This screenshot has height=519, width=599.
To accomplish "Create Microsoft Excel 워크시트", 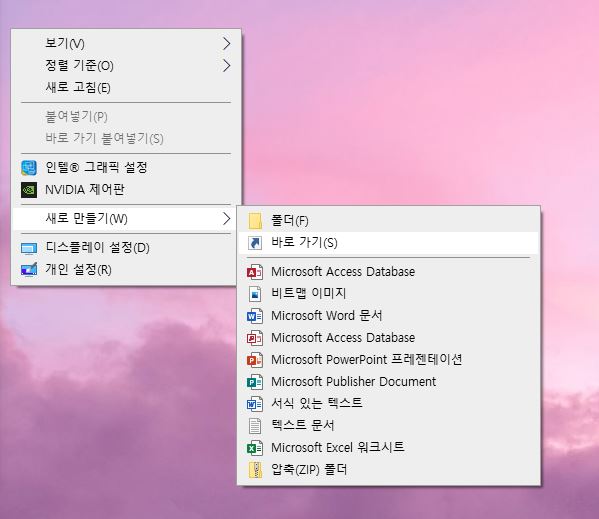I will coord(388,448).
